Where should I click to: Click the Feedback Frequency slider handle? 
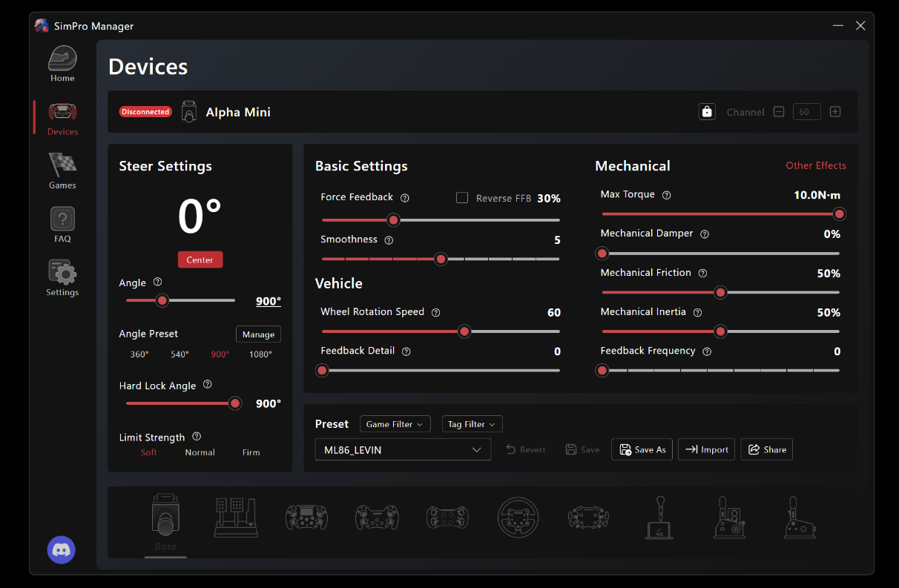tap(602, 370)
